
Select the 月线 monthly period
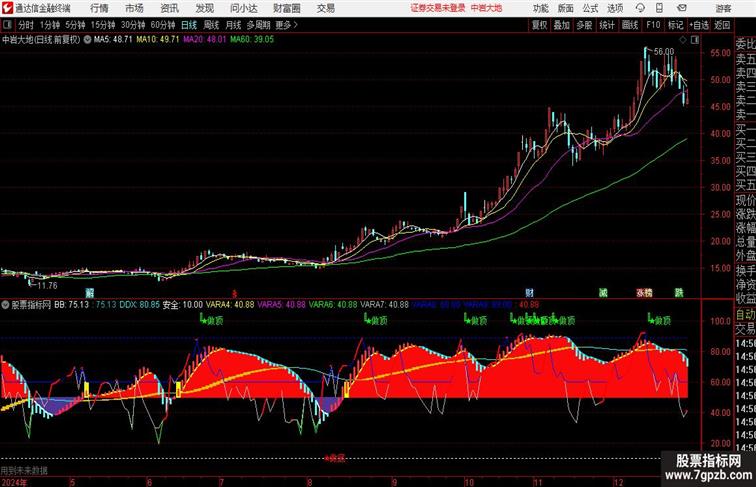233,25
